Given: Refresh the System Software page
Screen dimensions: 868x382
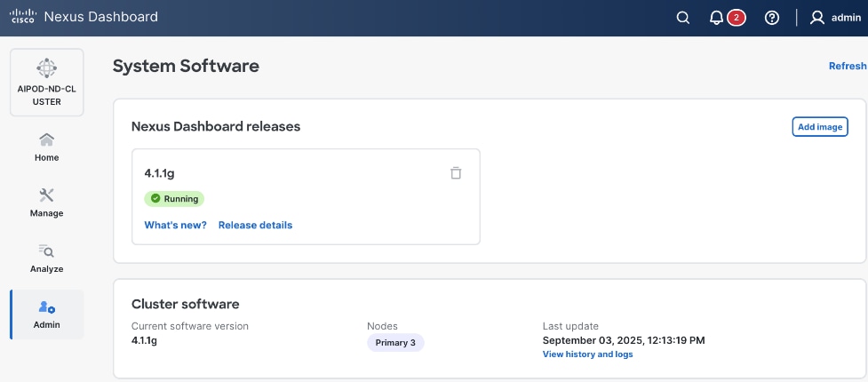Looking at the screenshot, I should (x=847, y=66).
